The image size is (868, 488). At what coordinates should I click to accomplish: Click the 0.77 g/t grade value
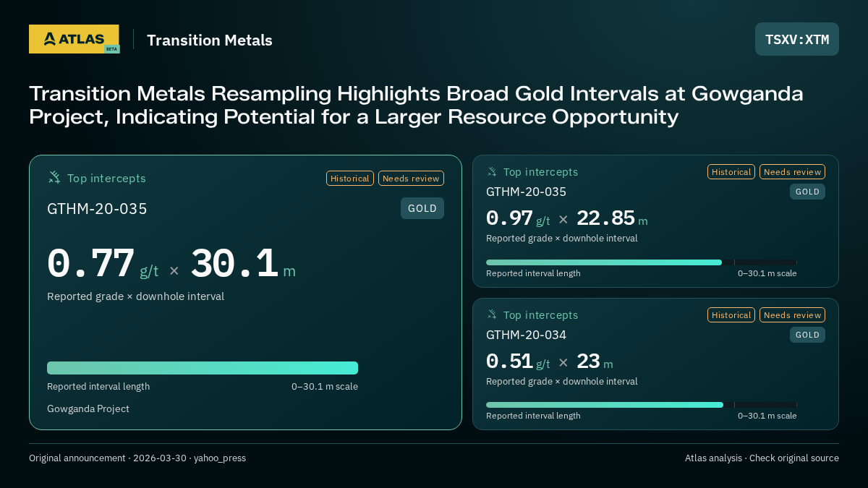(x=103, y=264)
